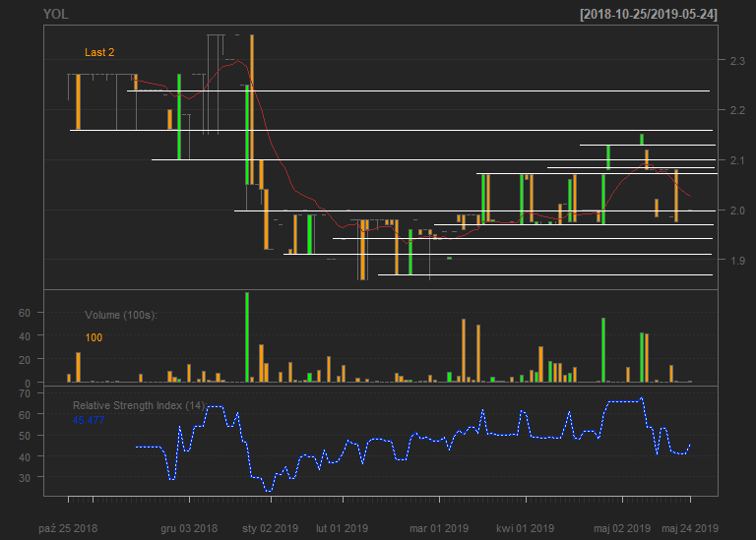Click the 'paź 25 2018' date label

tap(68, 528)
